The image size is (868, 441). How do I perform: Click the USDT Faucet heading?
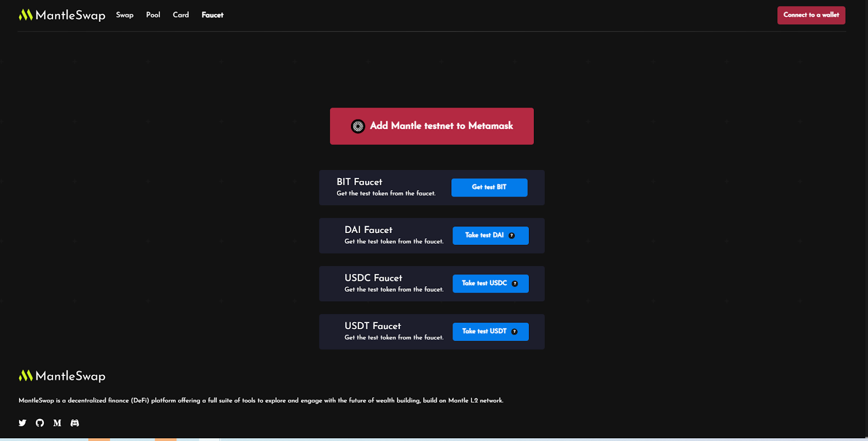click(373, 326)
